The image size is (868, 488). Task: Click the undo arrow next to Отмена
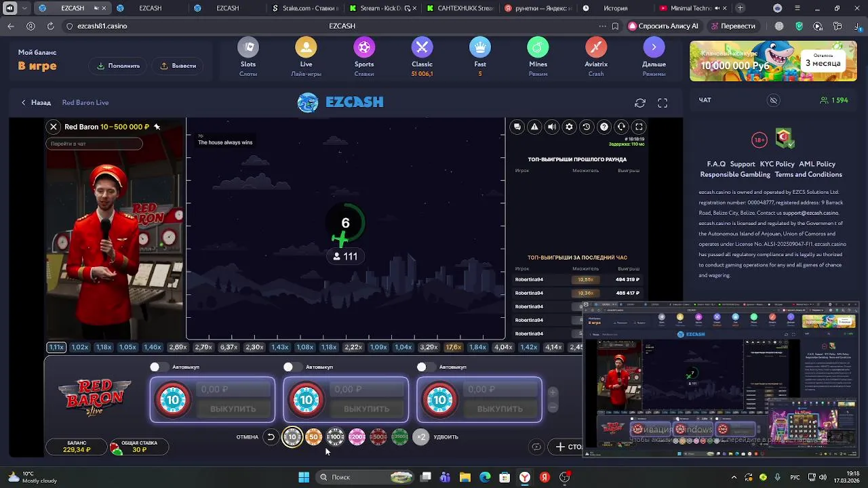tap(271, 437)
